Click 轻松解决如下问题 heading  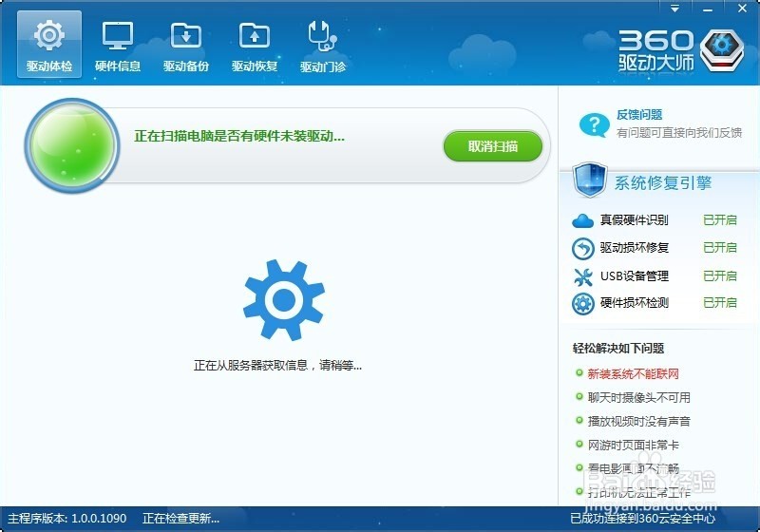(618, 348)
